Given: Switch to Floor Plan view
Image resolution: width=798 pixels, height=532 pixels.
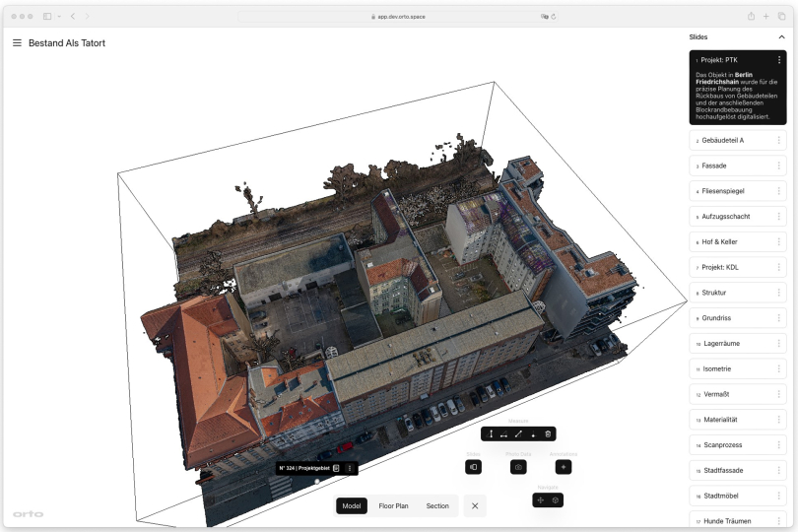Looking at the screenshot, I should click(x=393, y=505).
